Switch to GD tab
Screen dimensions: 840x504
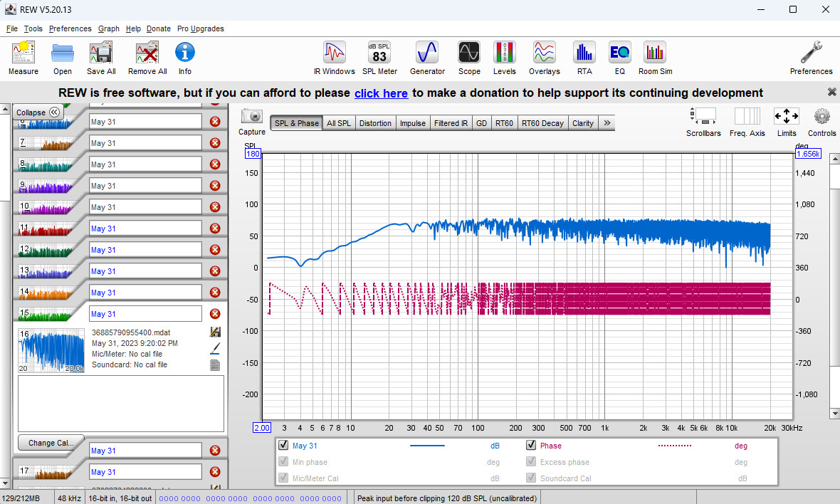coord(482,123)
